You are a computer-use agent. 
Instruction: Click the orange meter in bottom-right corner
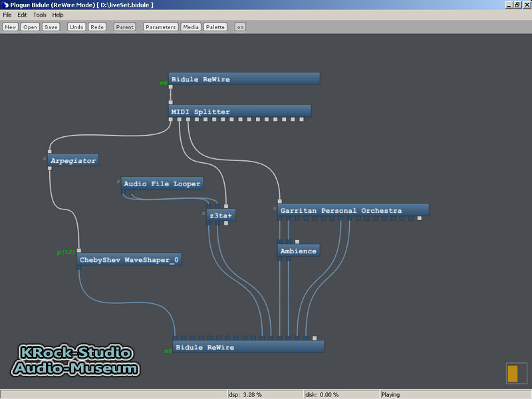[512, 373]
